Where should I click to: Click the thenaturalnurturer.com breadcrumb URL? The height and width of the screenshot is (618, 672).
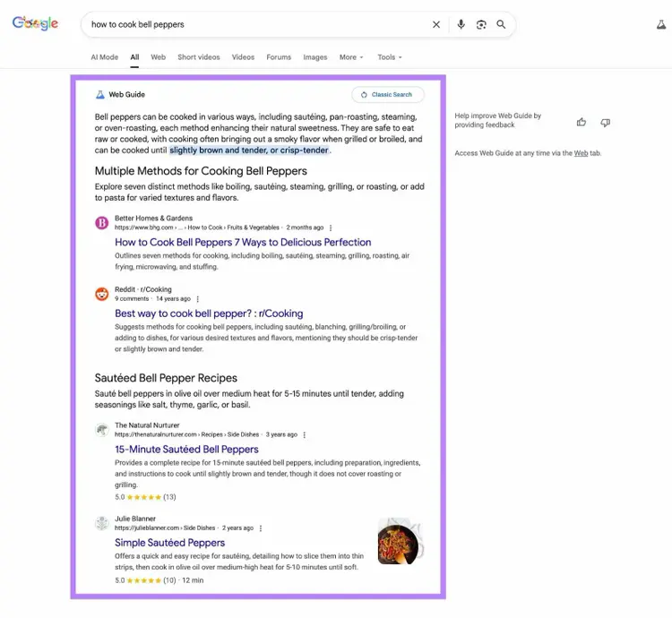[x=186, y=434]
